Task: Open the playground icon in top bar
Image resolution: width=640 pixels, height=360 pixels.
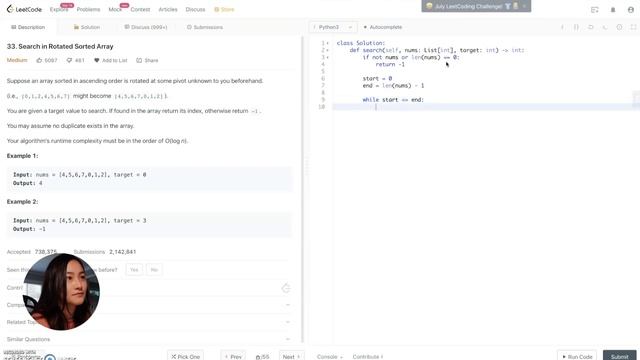Action: tap(594, 9)
